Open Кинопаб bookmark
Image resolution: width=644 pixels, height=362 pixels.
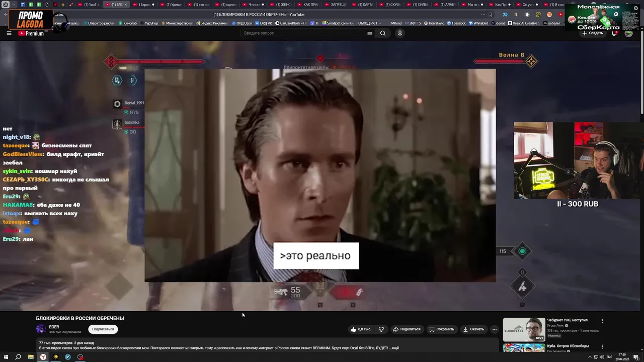(x=127, y=23)
